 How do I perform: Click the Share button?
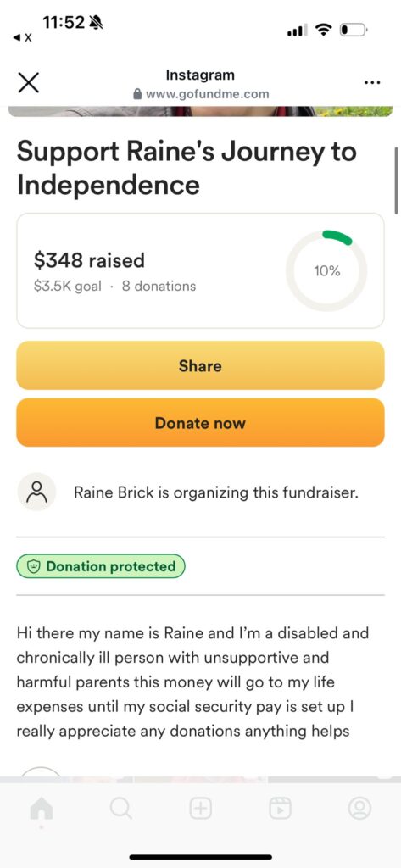coord(200,365)
